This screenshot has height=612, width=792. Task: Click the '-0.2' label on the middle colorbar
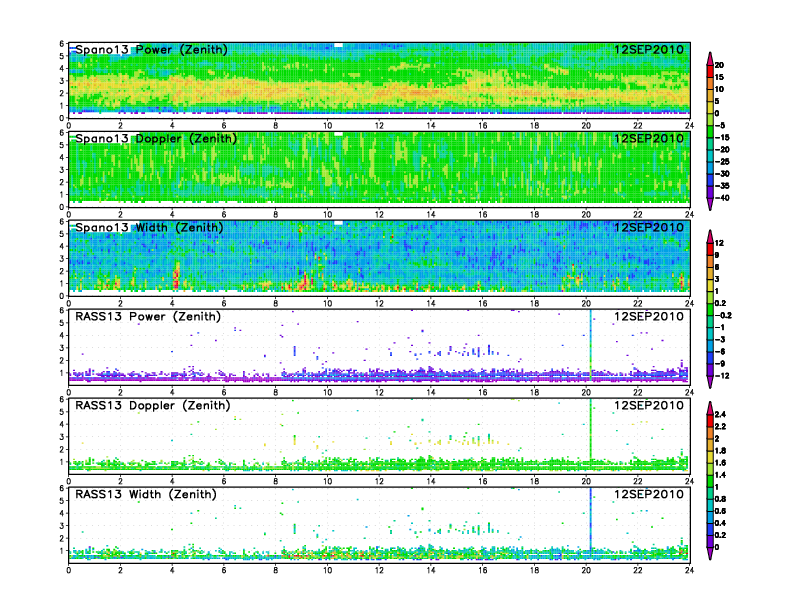pyautogui.click(x=723, y=316)
